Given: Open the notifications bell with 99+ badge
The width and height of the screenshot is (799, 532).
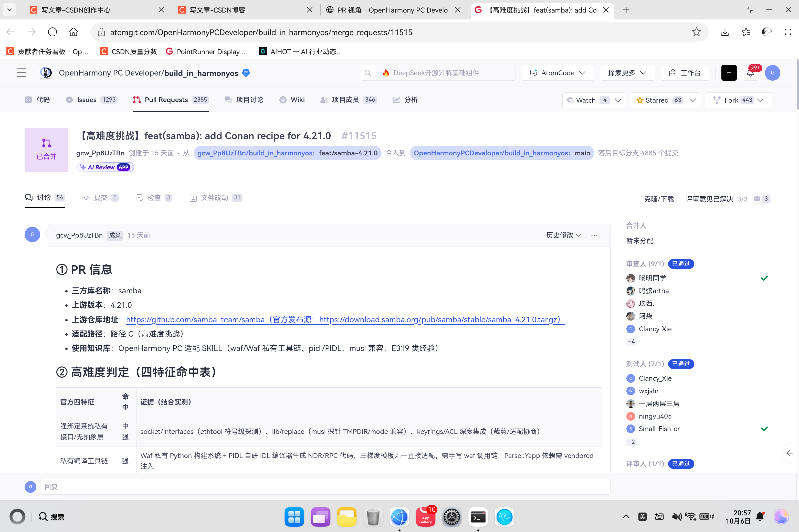Looking at the screenshot, I should coord(750,73).
